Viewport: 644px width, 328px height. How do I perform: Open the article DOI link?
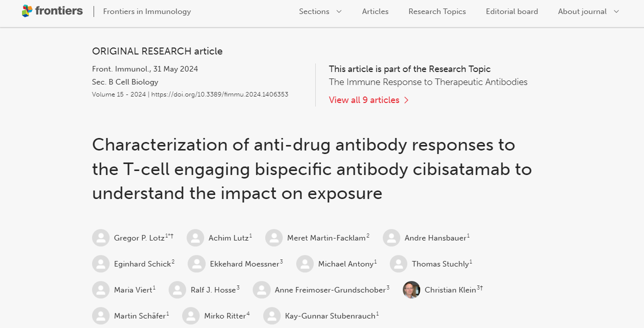pos(220,94)
